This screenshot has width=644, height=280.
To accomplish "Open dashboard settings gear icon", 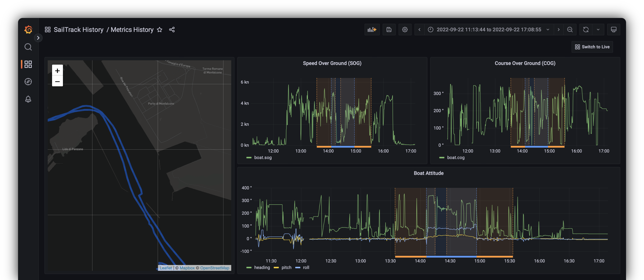I will click(405, 30).
